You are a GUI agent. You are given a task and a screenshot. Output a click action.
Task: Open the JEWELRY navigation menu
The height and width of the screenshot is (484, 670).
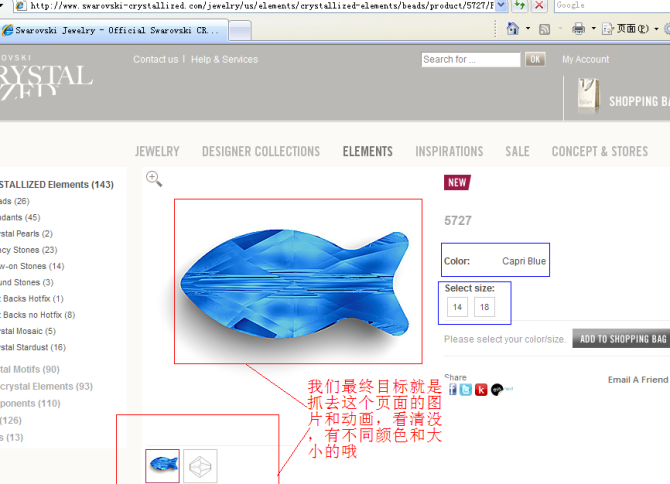157,151
